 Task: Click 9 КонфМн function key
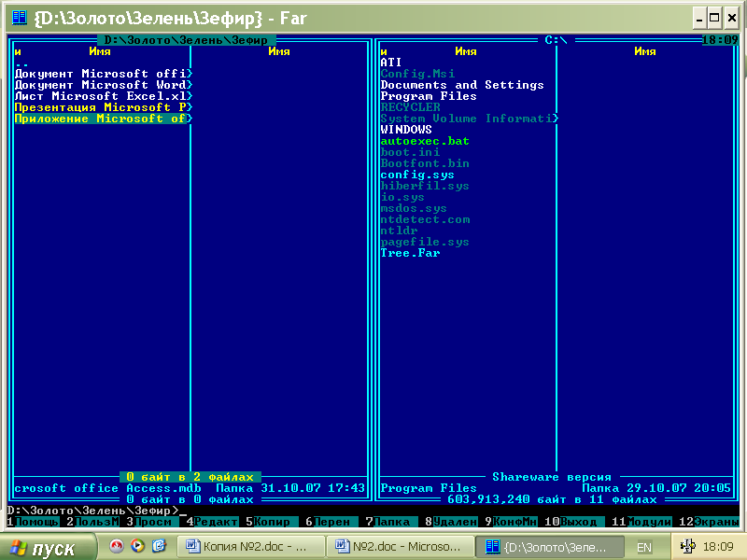[x=511, y=522]
